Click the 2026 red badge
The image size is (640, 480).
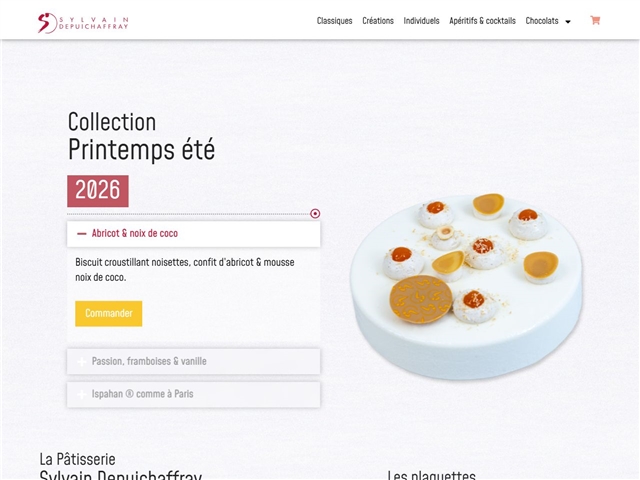click(x=98, y=191)
